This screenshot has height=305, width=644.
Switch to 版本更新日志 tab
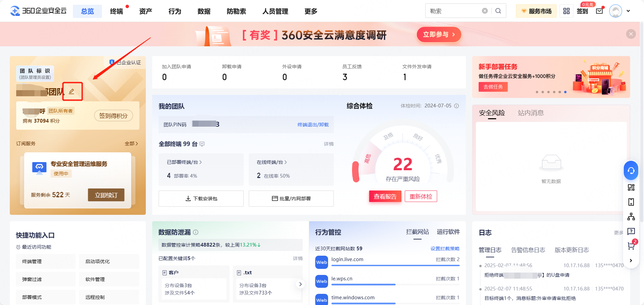pos(572,250)
